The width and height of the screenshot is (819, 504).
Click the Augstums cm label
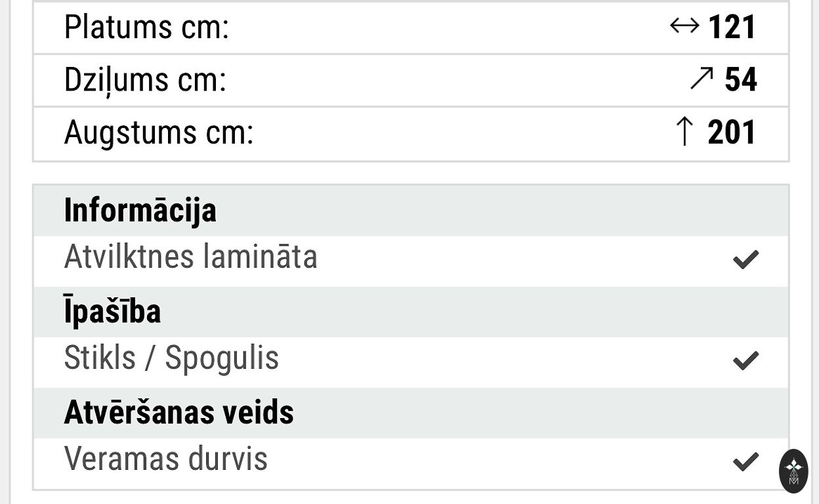pyautogui.click(x=158, y=133)
